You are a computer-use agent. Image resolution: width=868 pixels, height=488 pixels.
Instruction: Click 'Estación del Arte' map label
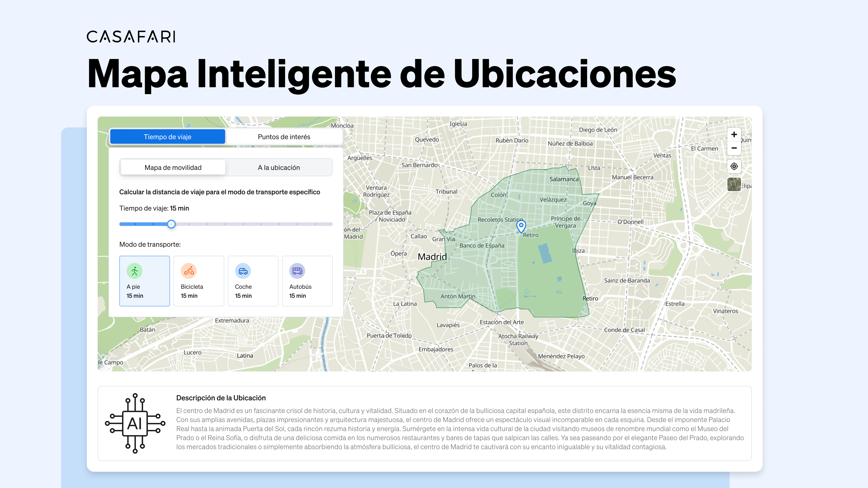(502, 322)
